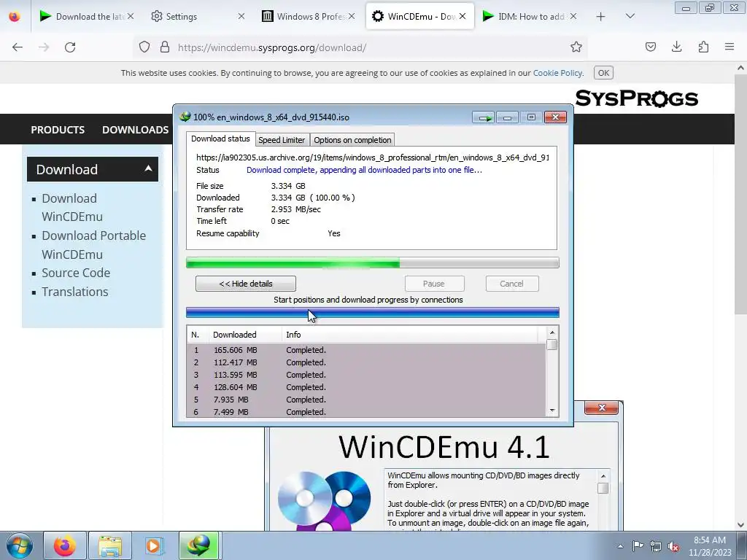Minimize the IDM download dialog
This screenshot has height=560, width=747.
(508, 117)
